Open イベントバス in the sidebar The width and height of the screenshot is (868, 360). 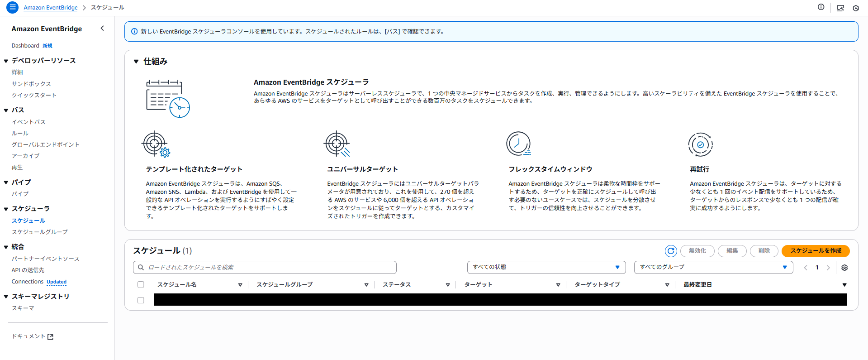(x=28, y=122)
